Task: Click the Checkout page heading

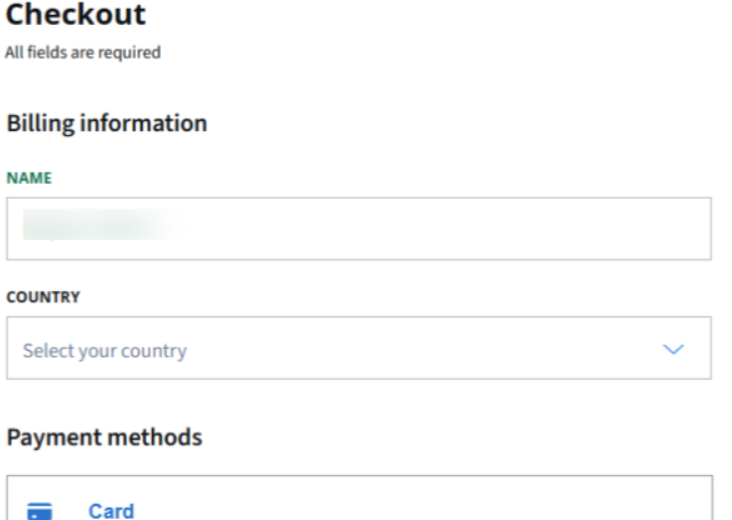Action: 75,16
